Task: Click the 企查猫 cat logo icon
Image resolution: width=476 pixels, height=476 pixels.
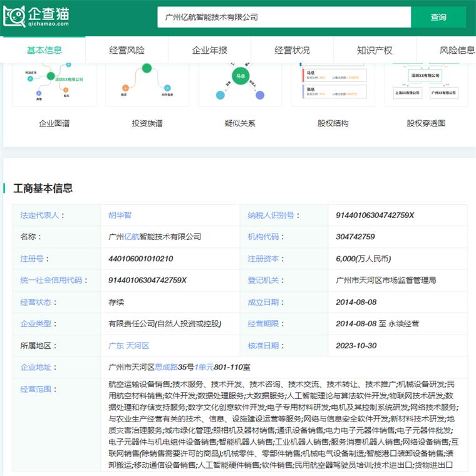Action: coord(14,16)
